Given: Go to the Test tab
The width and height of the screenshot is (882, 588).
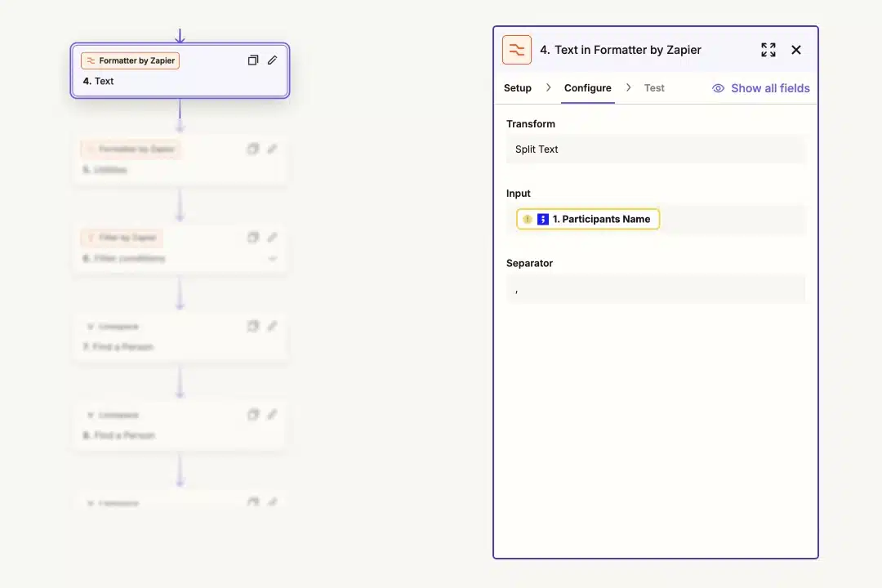Looking at the screenshot, I should click(x=654, y=88).
